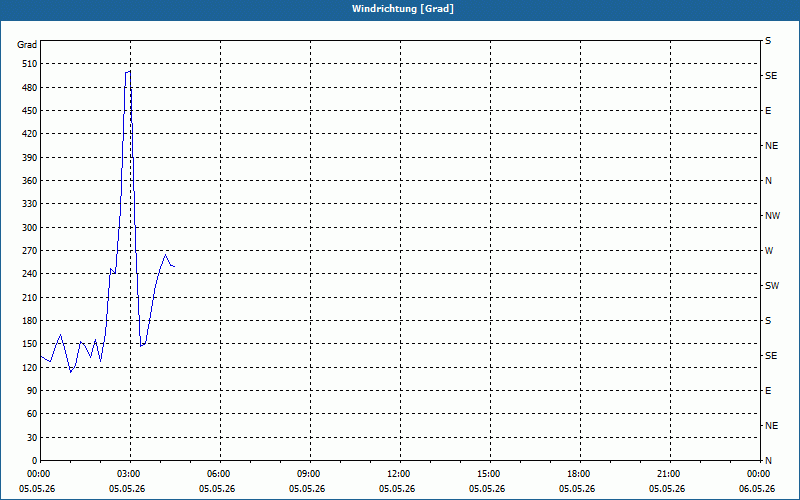Click the 06.05.26 date label
This screenshot has height=500, width=800.
(x=757, y=489)
